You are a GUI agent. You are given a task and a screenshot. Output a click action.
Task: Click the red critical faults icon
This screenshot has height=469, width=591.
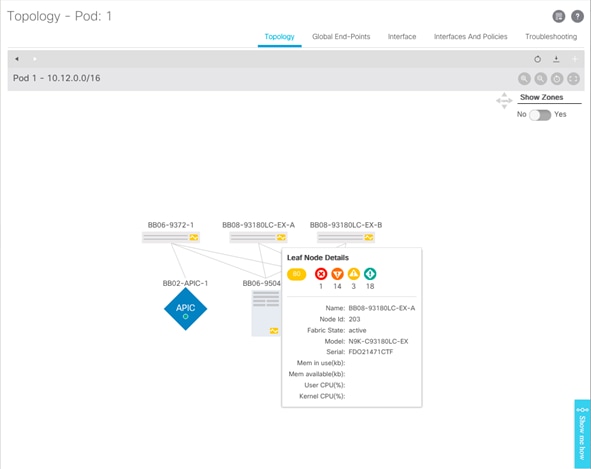click(x=321, y=274)
